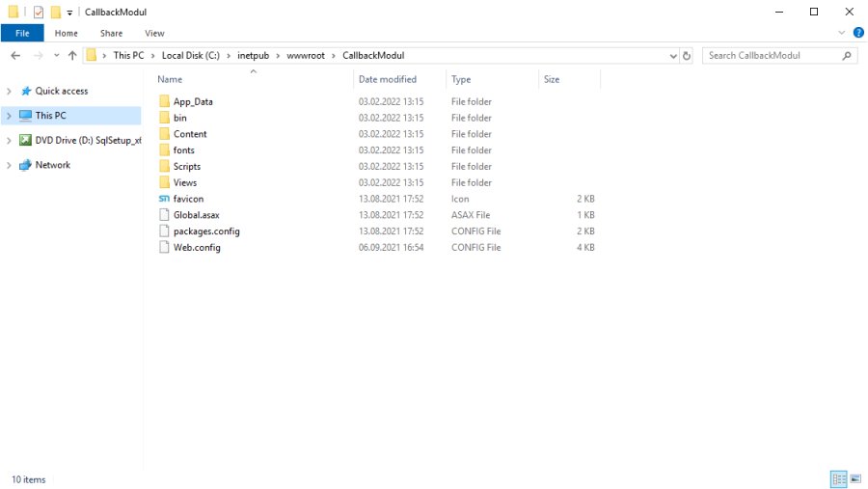Click the search magnifier icon
This screenshot has height=489, width=868.
pos(847,56)
